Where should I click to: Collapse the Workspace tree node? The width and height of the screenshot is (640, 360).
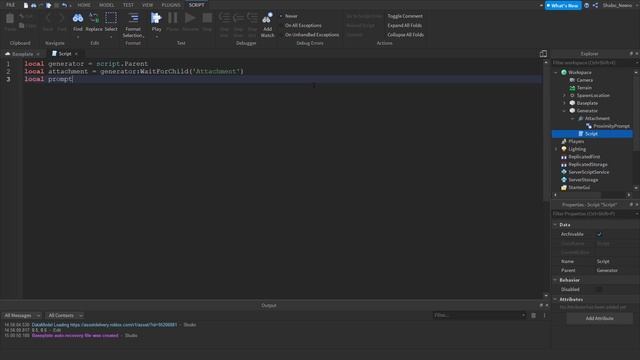pyautogui.click(x=556, y=72)
